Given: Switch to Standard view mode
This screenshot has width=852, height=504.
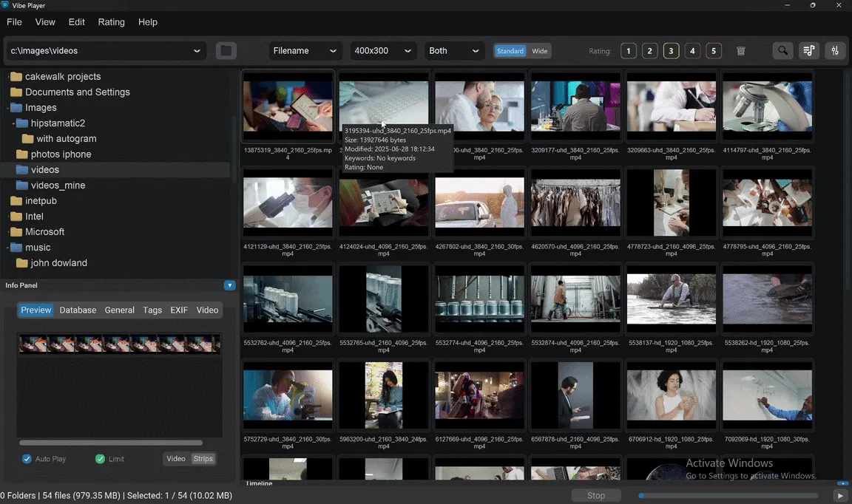Looking at the screenshot, I should tap(510, 51).
